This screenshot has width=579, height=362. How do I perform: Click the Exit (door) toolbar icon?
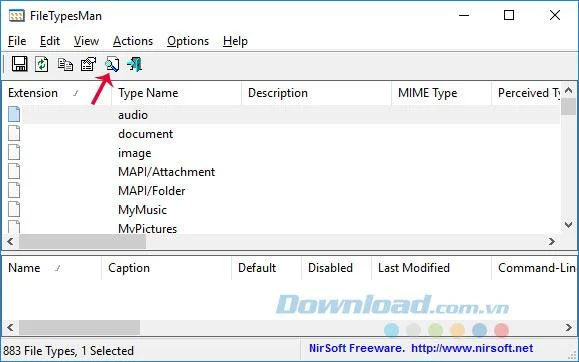coord(134,64)
